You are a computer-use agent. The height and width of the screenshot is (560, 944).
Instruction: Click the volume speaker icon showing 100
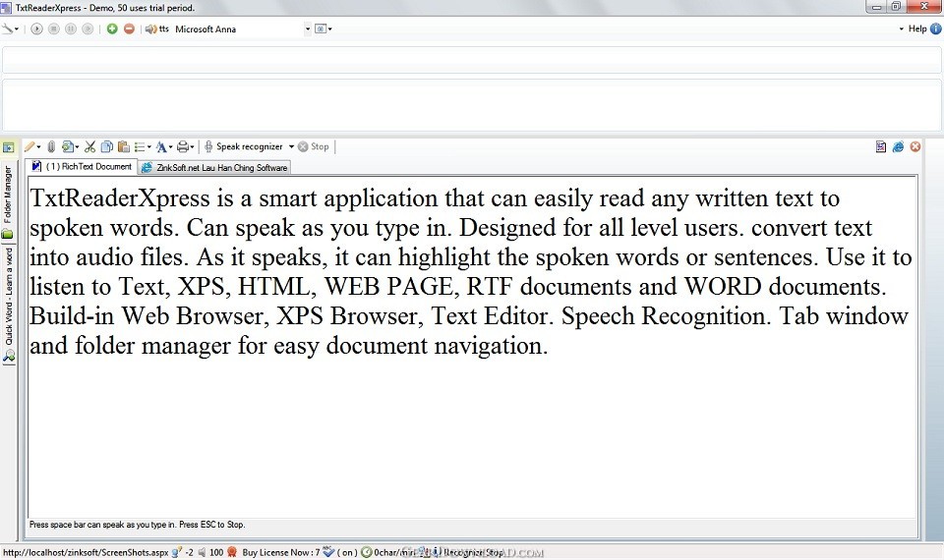pos(203,551)
